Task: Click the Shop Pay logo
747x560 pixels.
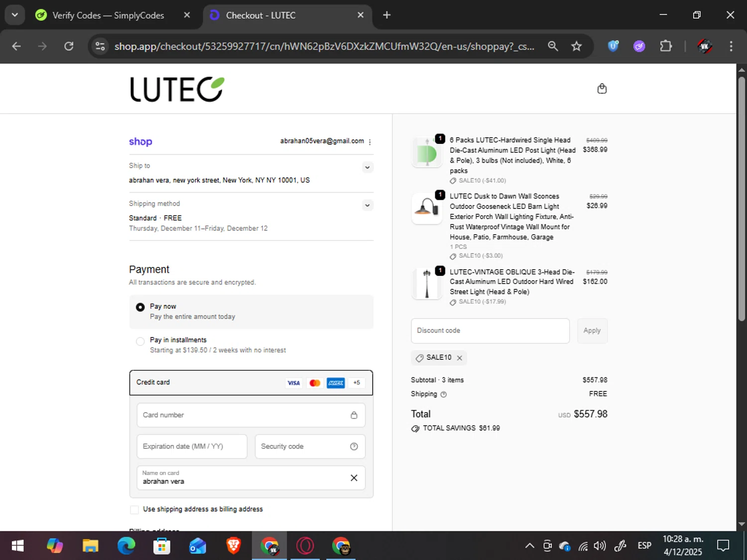Action: 140,142
